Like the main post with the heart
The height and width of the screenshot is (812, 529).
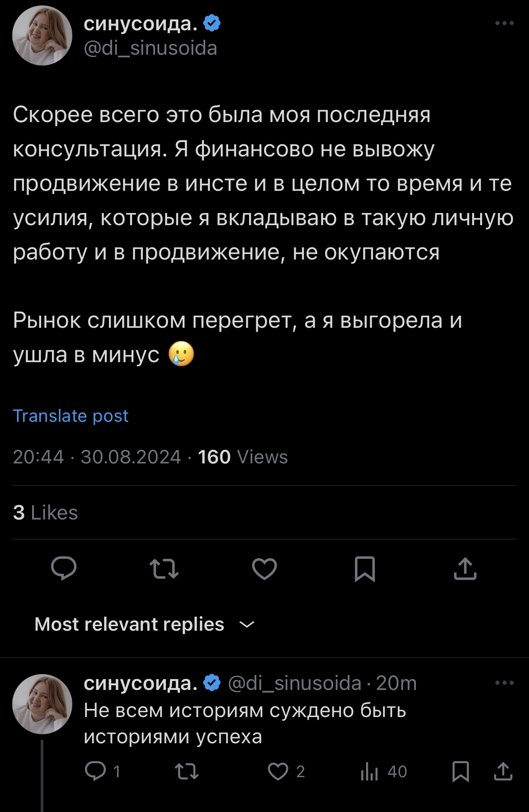(x=264, y=568)
